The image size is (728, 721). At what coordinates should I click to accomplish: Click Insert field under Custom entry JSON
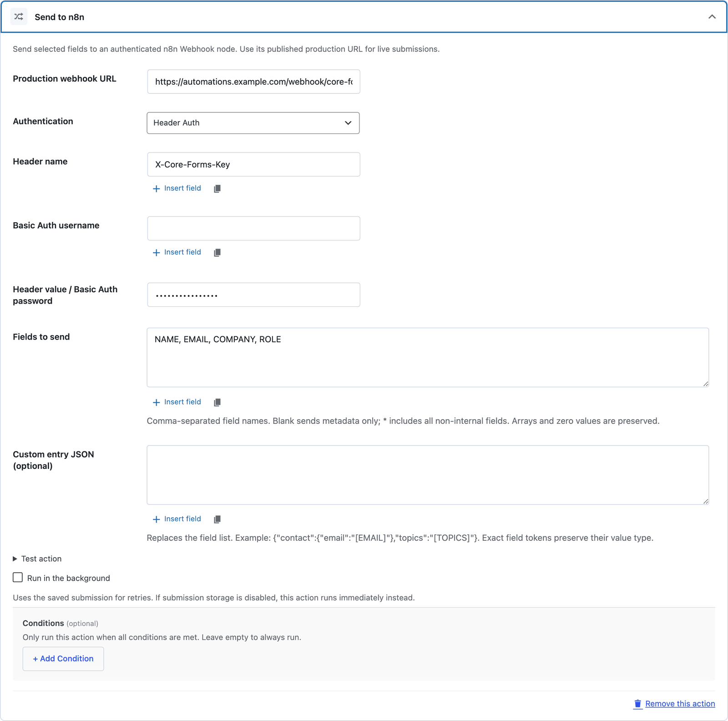point(177,519)
